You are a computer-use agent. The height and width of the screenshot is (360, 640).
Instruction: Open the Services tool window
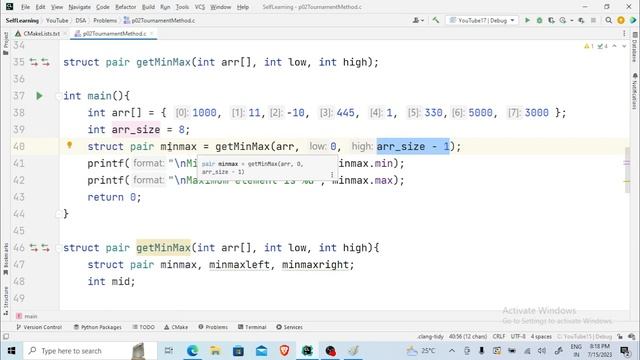(289, 327)
